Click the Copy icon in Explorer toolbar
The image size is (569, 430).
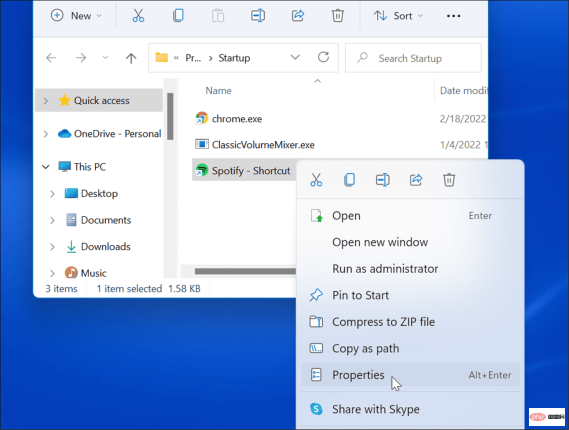tap(178, 16)
